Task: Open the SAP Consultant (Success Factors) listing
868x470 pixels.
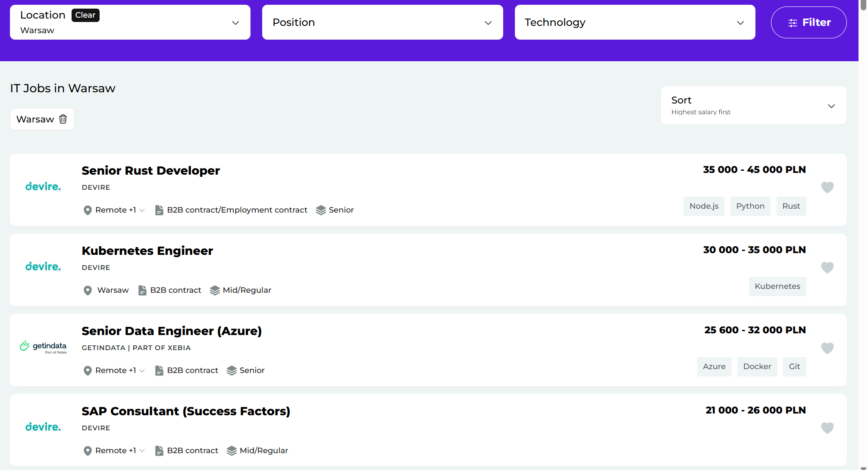Action: (186, 411)
